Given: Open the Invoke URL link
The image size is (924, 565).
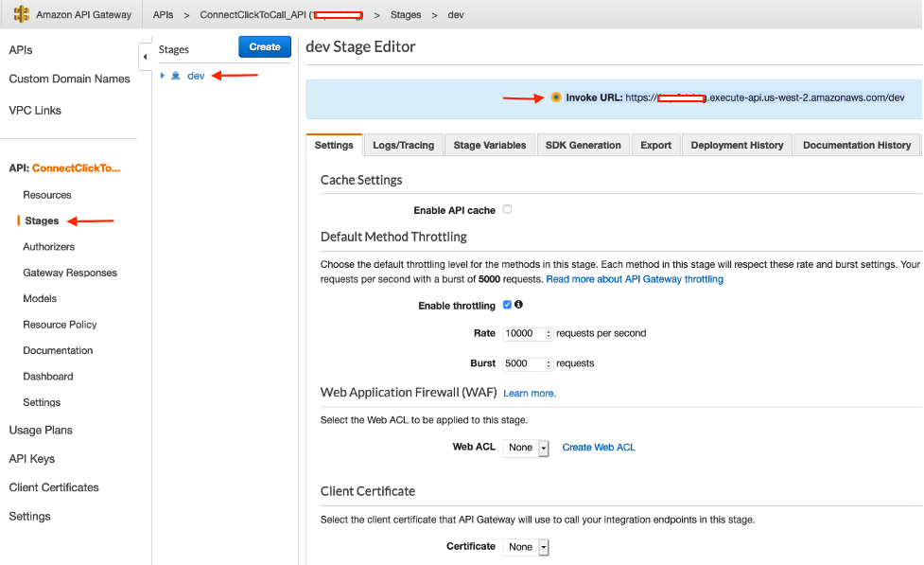Looking at the screenshot, I should 765,97.
